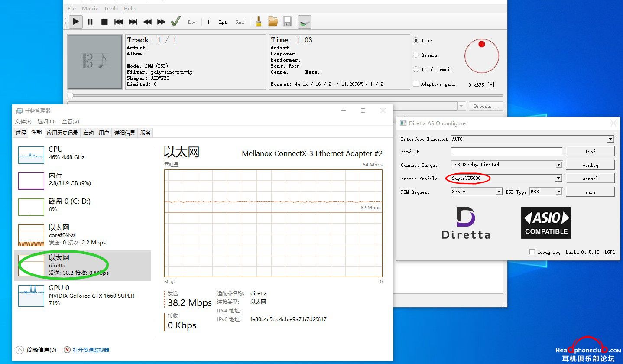Click the config button in Diretta ASIO
The height and width of the screenshot is (364, 623).
tap(590, 165)
